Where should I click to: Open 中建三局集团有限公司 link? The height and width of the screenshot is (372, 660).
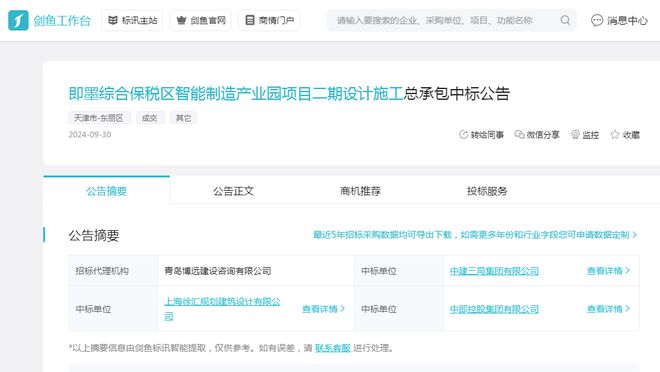point(494,271)
